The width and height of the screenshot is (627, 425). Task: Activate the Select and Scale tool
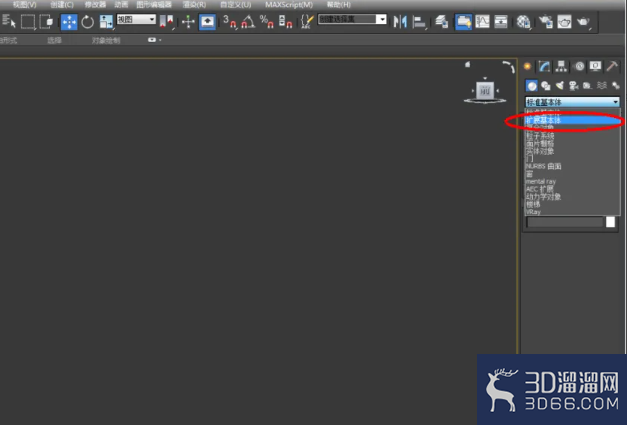point(106,22)
